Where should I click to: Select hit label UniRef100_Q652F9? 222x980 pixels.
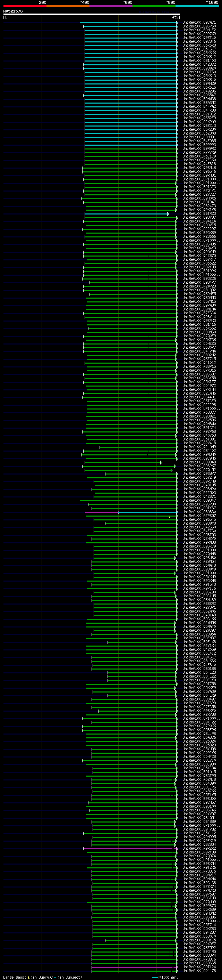199,118
